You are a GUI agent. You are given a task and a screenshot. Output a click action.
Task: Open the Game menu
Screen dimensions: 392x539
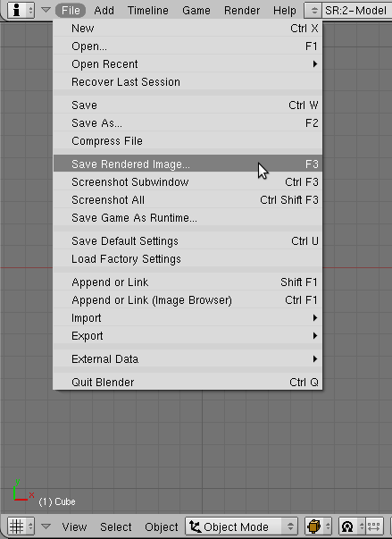click(x=196, y=11)
